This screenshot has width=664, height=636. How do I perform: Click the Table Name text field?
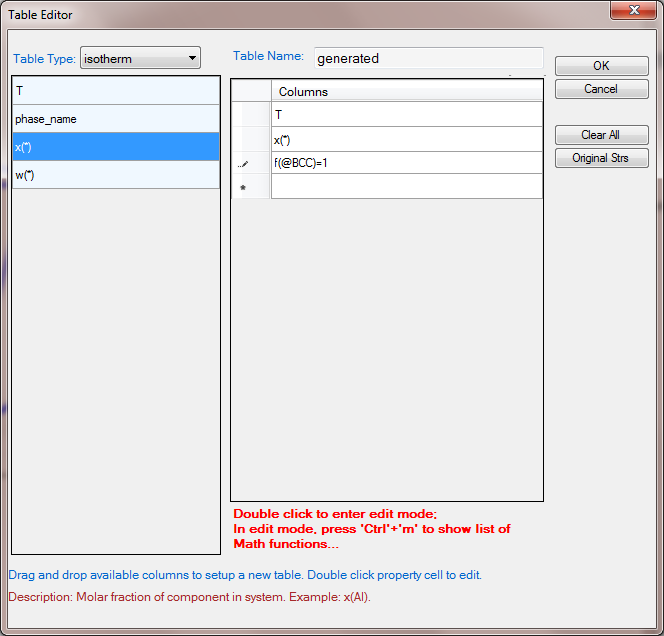[x=428, y=58]
